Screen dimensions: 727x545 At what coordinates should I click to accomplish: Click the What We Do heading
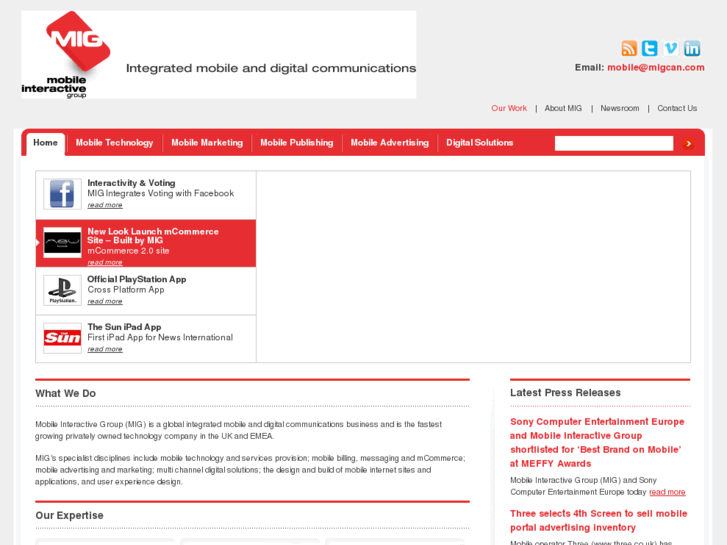click(65, 393)
